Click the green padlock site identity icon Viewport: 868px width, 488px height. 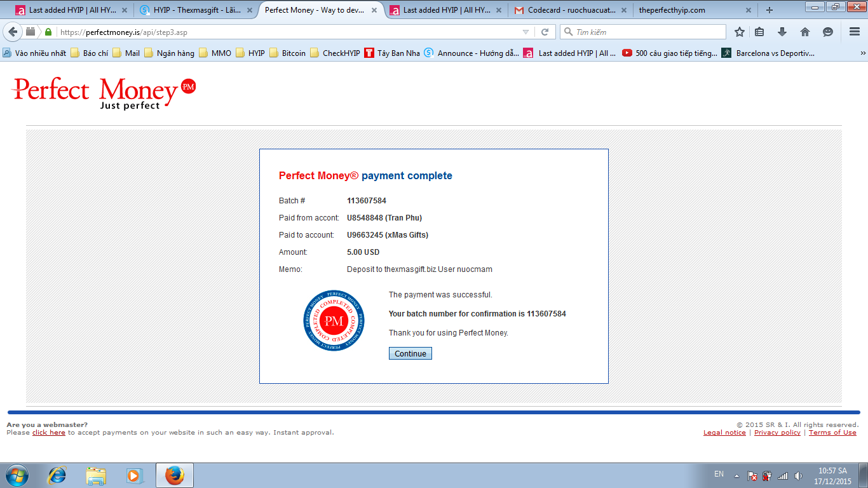48,32
